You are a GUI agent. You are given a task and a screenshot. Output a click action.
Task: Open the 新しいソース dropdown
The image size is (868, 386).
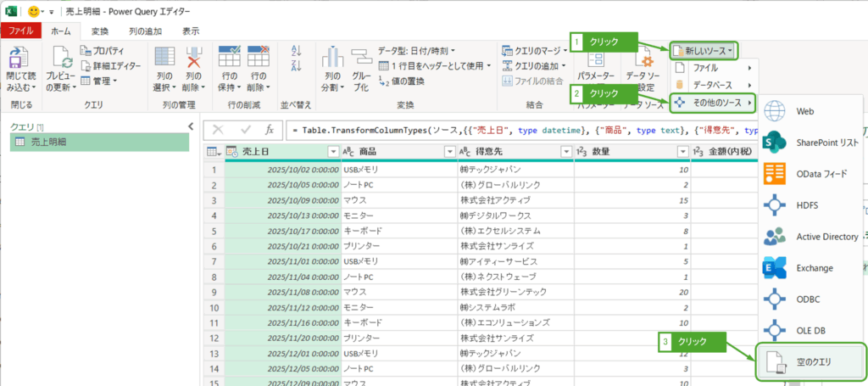tap(703, 50)
